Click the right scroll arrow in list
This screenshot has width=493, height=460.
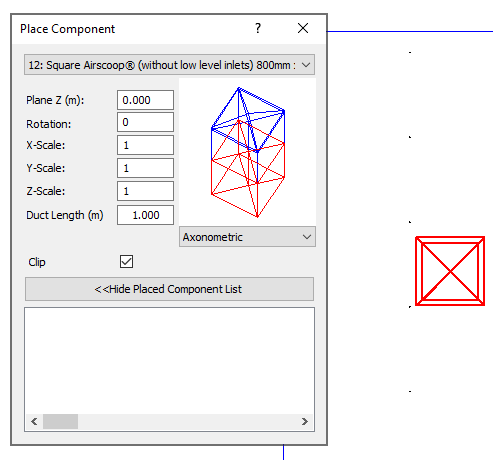pyautogui.click(x=304, y=421)
